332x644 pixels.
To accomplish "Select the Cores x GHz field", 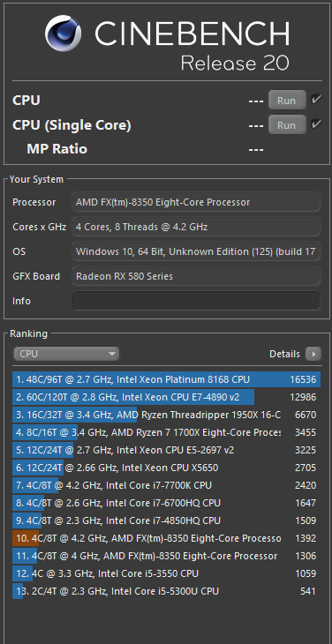I will 196,227.
